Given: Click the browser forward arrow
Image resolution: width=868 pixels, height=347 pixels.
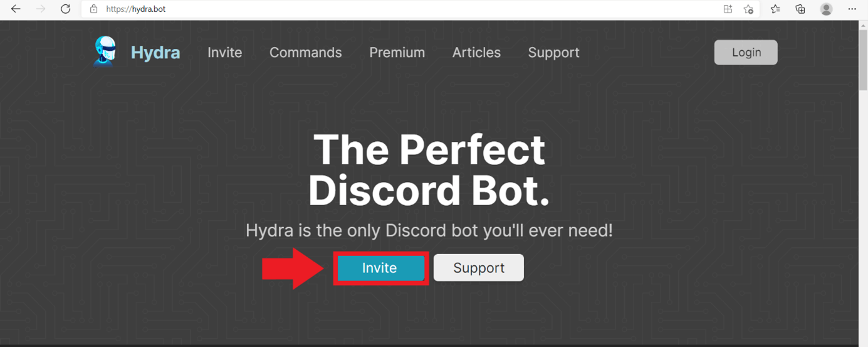Looking at the screenshot, I should tap(41, 9).
